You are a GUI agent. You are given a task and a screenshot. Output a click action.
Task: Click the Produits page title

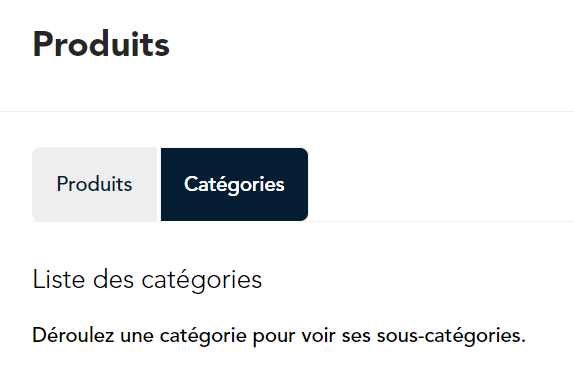click(x=101, y=45)
